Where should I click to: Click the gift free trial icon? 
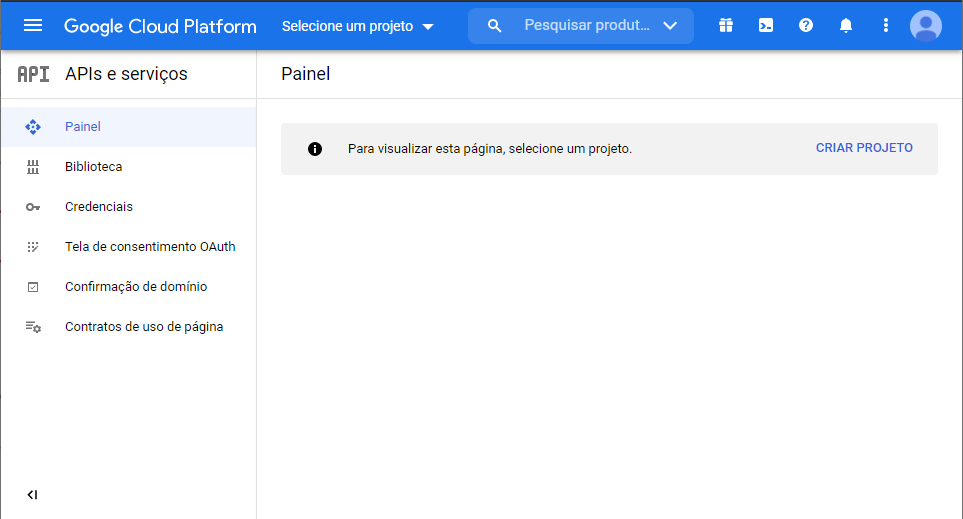tap(726, 26)
